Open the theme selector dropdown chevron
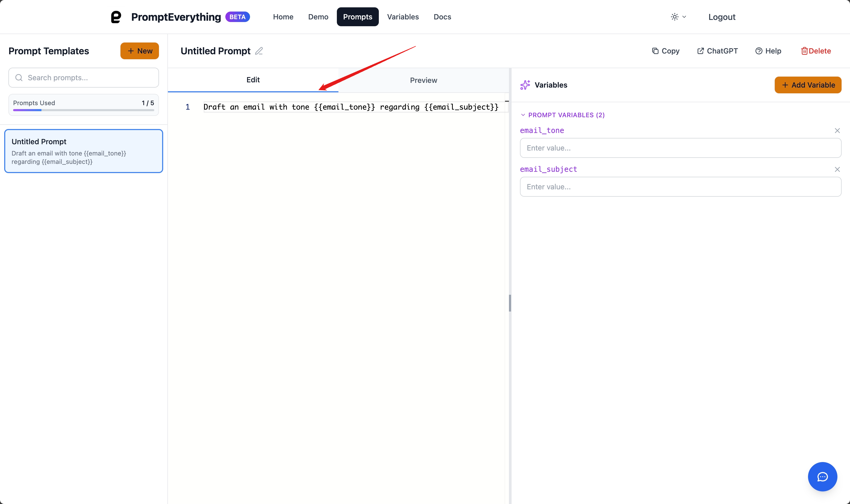This screenshot has width=850, height=504. point(684,17)
